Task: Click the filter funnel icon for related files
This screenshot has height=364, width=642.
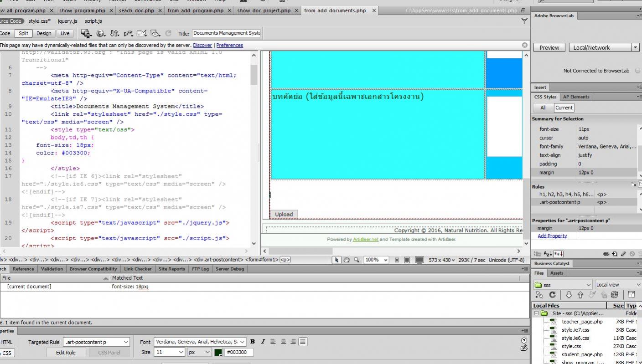Action: 524,21
